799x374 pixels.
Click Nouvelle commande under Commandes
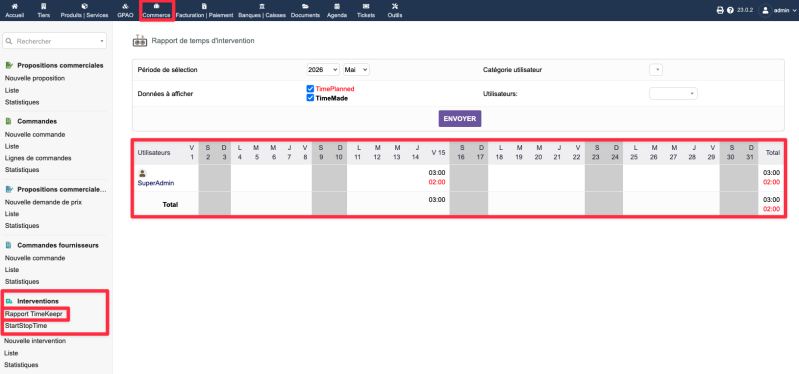(35, 135)
